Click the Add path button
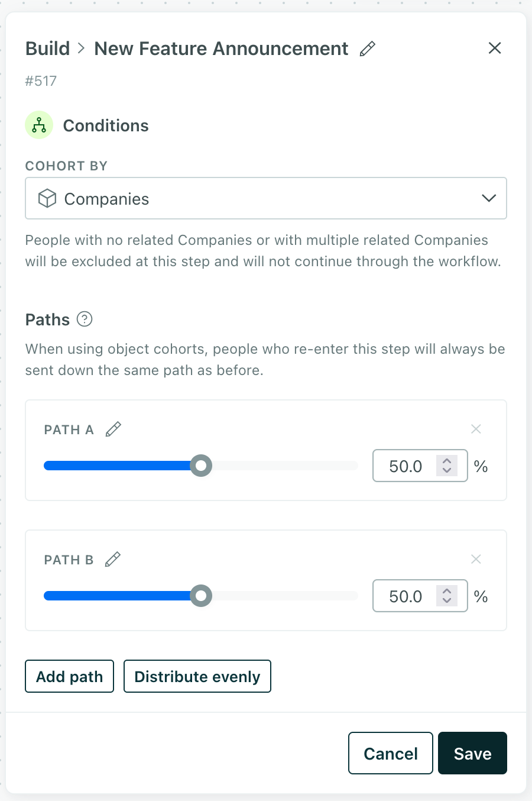The width and height of the screenshot is (532, 801). 69,676
